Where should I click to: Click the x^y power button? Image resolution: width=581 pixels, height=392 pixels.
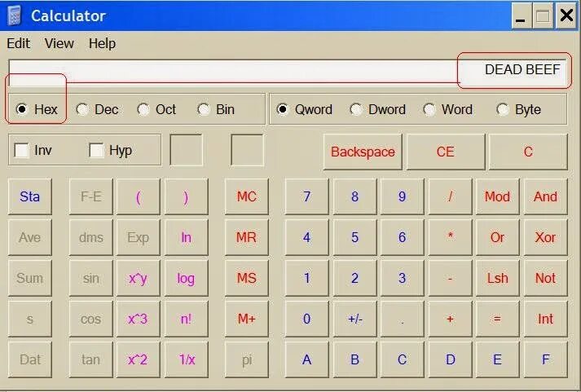[139, 278]
